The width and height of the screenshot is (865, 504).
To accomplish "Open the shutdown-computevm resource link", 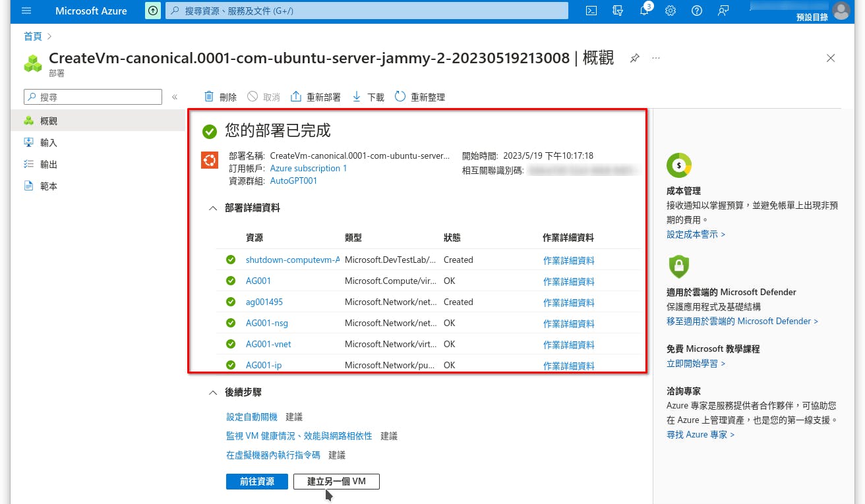I will point(293,260).
